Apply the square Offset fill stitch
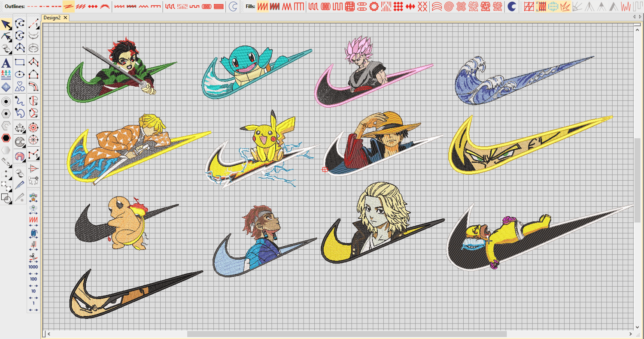Image resolution: width=644 pixels, height=339 pixels. click(461, 6)
